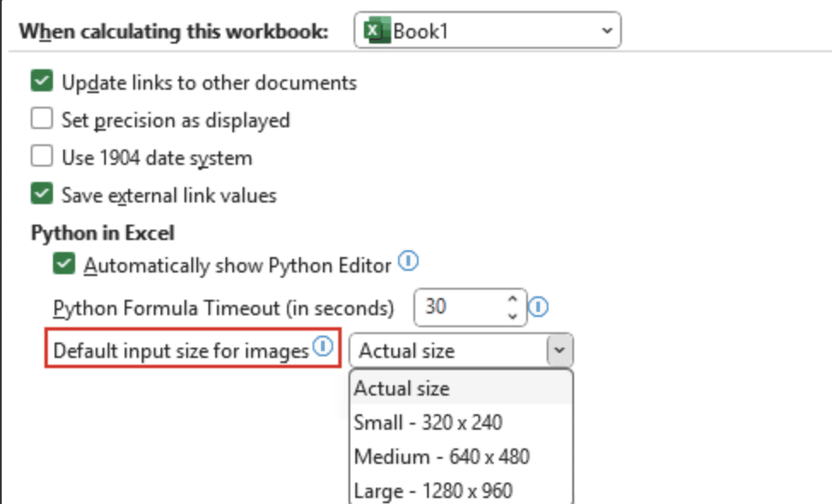Select Medium - 640 x 480 option

pyautogui.click(x=442, y=456)
